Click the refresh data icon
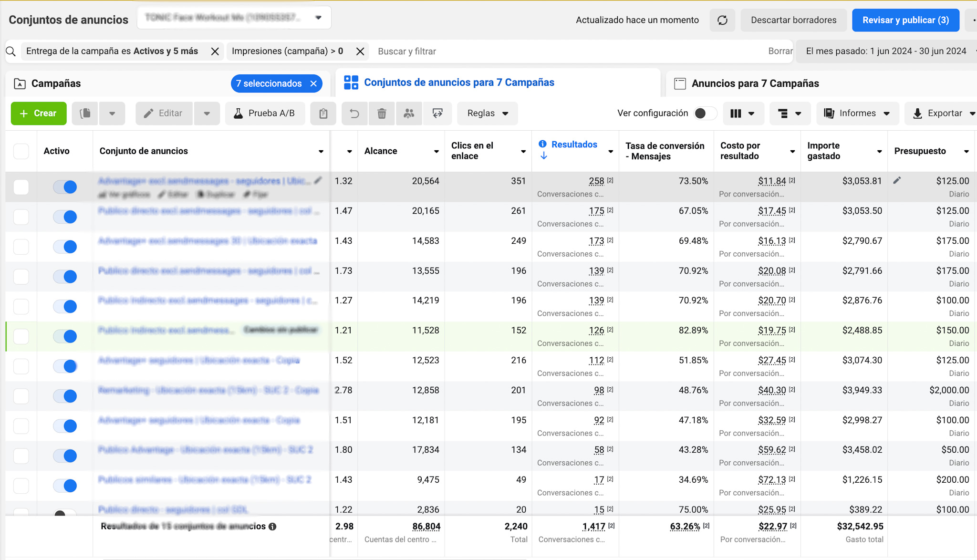This screenshot has width=977, height=560. click(x=722, y=20)
